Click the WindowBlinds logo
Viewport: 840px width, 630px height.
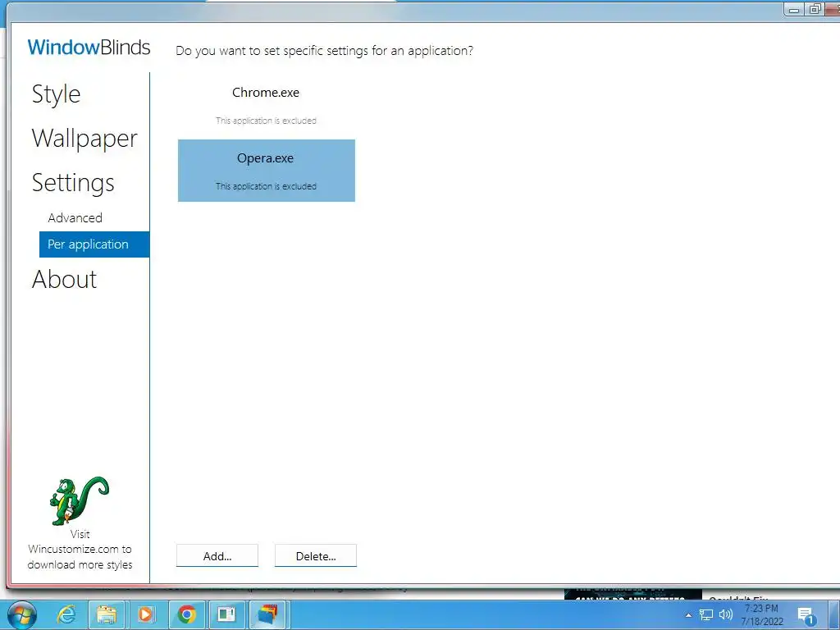pyautogui.click(x=89, y=47)
